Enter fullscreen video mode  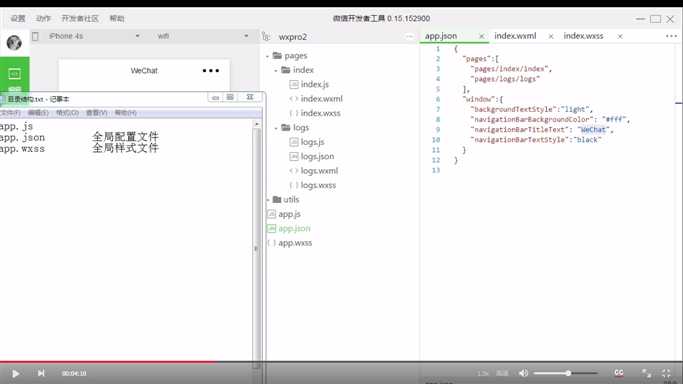[666, 373]
